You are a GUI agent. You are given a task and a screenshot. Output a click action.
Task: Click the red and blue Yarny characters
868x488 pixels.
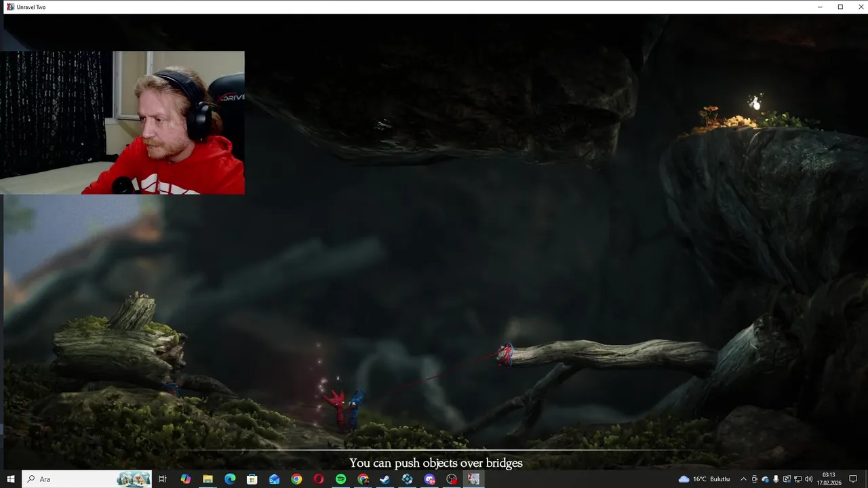[345, 409]
